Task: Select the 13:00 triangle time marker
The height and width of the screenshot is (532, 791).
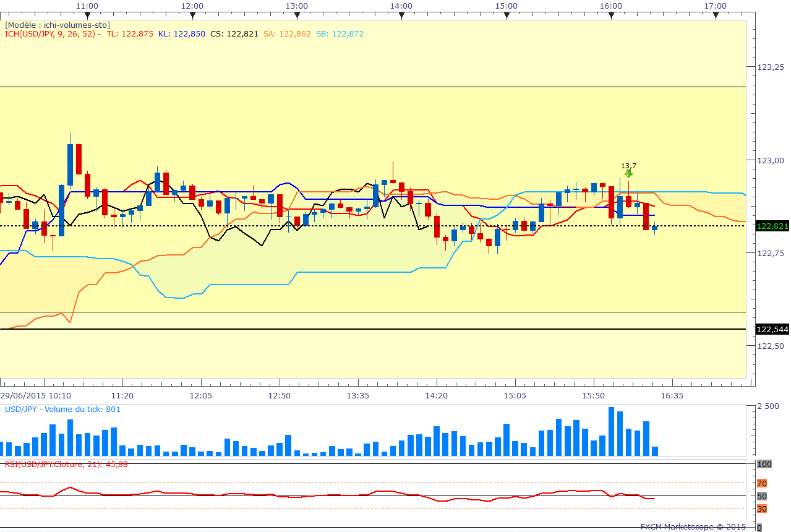Action: click(x=297, y=15)
